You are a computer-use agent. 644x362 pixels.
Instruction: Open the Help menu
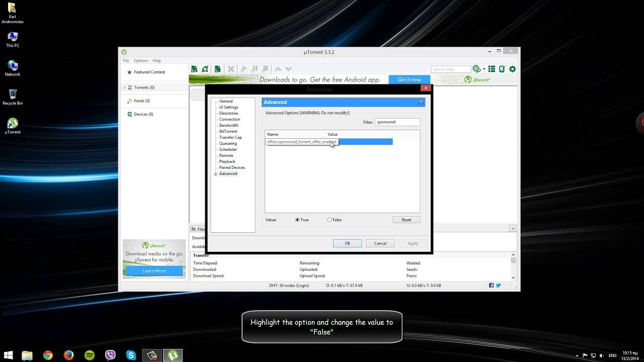pos(157,60)
